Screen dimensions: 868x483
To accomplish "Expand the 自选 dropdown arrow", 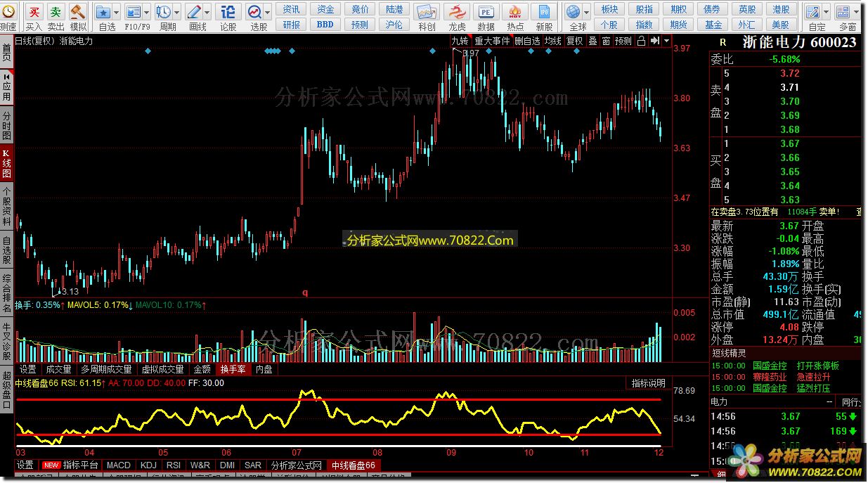I will click(x=116, y=12).
